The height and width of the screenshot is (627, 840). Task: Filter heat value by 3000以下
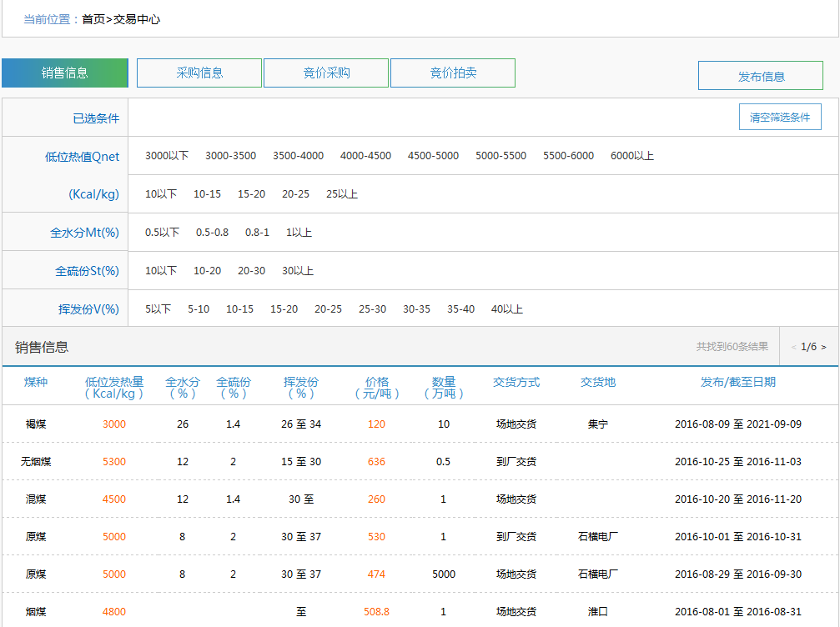click(167, 156)
